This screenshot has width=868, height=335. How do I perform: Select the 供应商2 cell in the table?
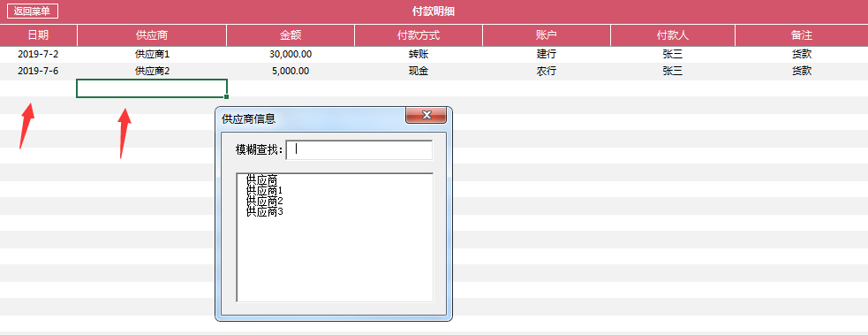[152, 71]
